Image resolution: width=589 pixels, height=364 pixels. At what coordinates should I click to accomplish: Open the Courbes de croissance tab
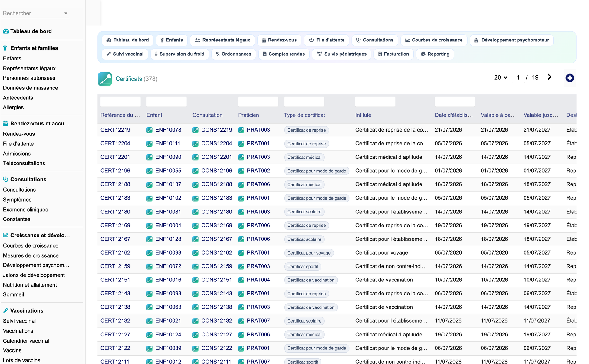click(434, 40)
